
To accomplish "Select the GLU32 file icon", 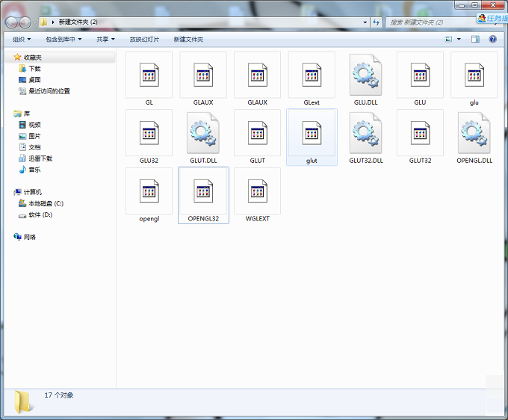I will coord(149,133).
